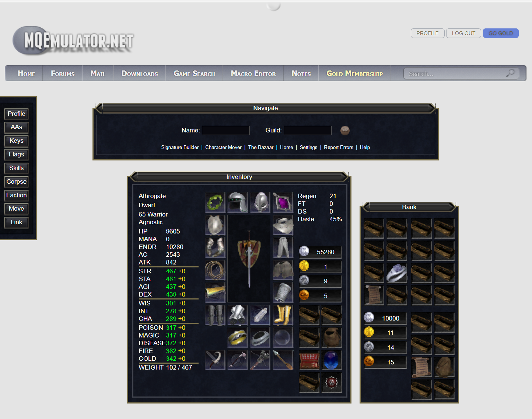Click the LOG OUT button
The width and height of the screenshot is (532, 419).
463,33
